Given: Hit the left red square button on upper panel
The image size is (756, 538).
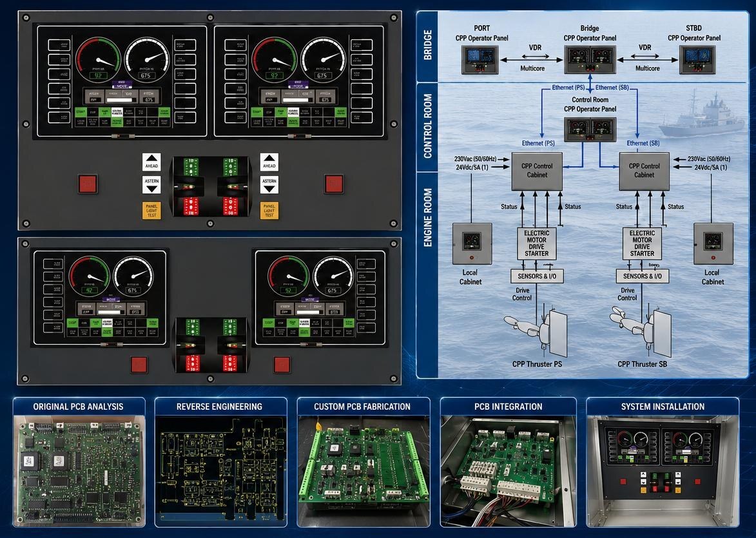Looking at the screenshot, I should tap(88, 184).
